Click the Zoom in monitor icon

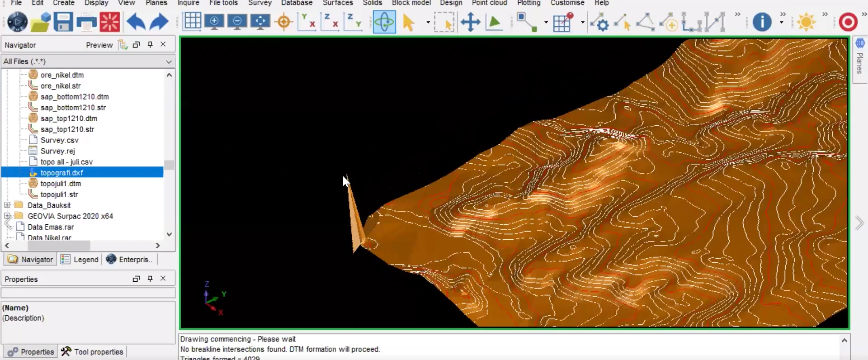point(214,22)
